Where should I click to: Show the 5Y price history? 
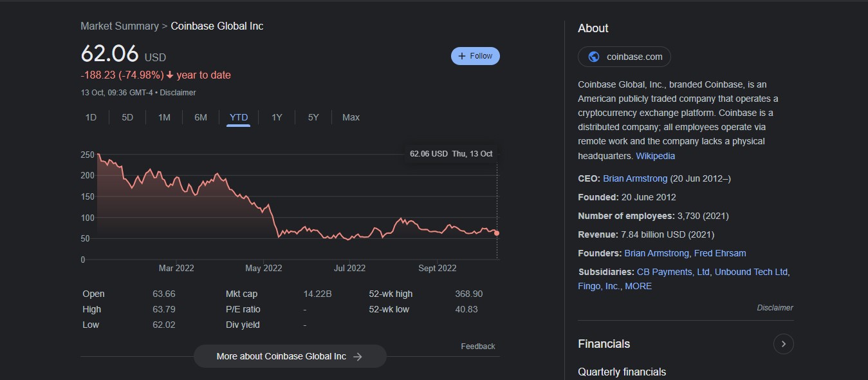pos(313,117)
